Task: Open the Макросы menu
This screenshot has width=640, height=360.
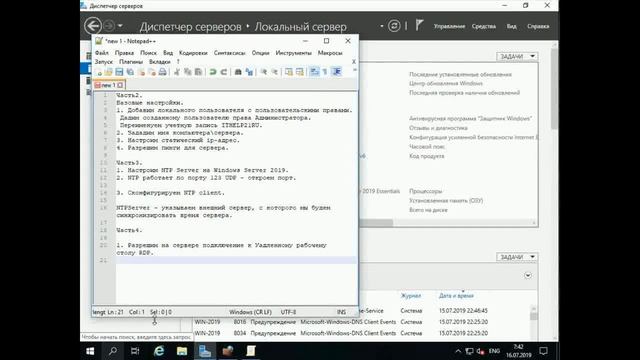Action: pyautogui.click(x=330, y=53)
